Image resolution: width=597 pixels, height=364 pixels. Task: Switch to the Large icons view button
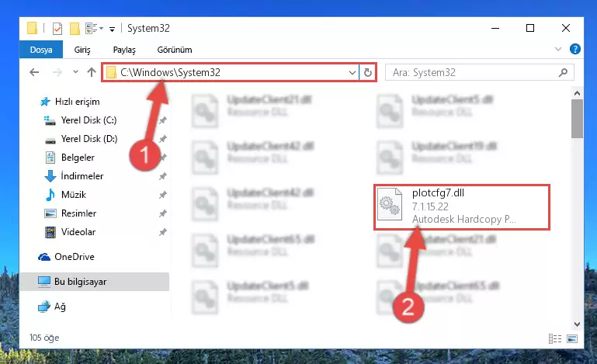(572, 338)
